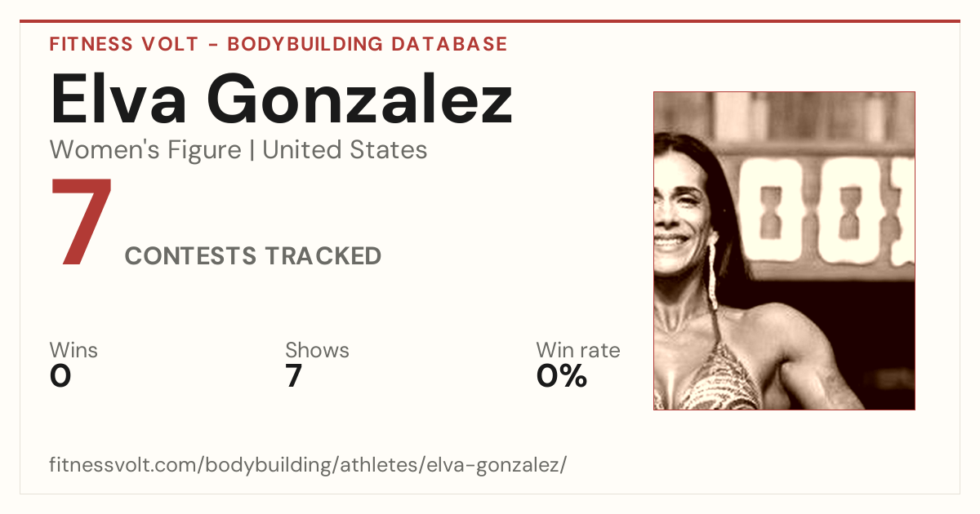Click the Shows stat label
The width and height of the screenshot is (980, 514).
click(x=317, y=351)
